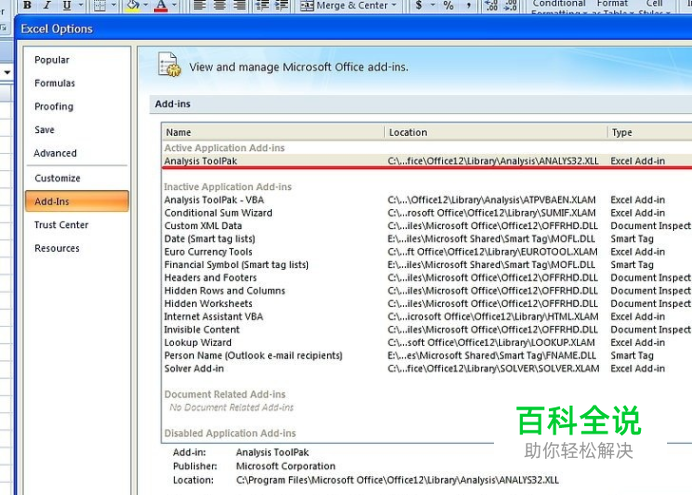Click the add-ins document gear icon
This screenshot has height=495, width=692.
169,64
